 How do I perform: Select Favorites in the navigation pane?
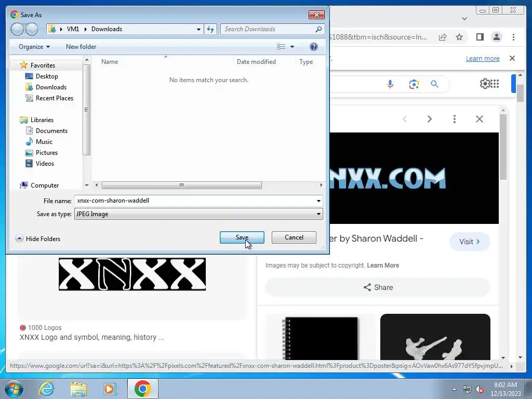click(x=43, y=65)
